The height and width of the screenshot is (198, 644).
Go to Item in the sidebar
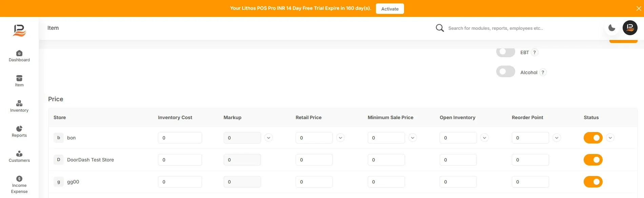19,81
